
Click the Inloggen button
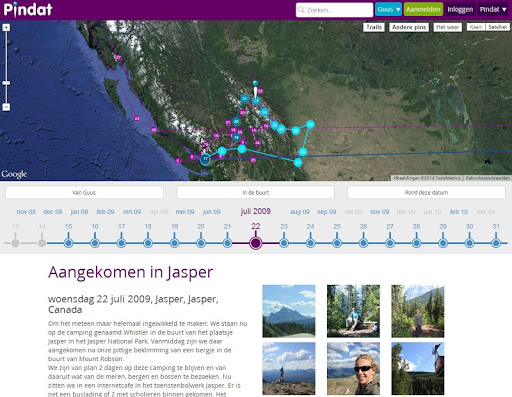(x=460, y=9)
